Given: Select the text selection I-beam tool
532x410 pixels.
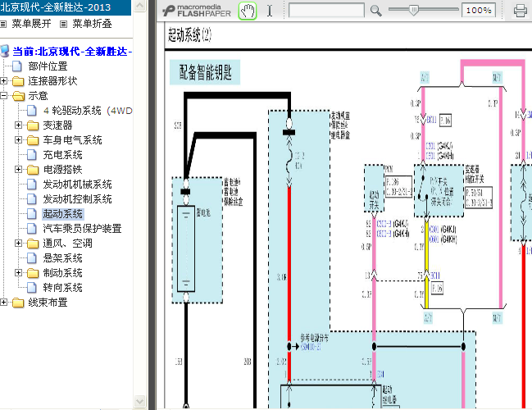Looking at the screenshot, I should point(270,11).
